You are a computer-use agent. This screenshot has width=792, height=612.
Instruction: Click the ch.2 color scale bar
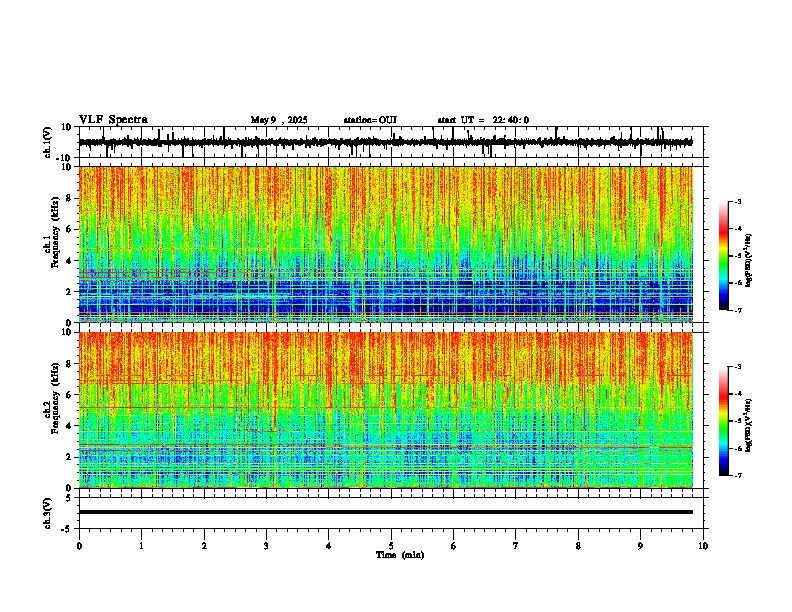pyautogui.click(x=724, y=421)
